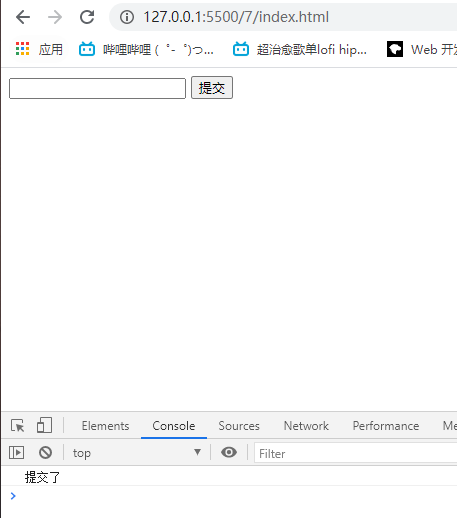The image size is (457, 518).
Task: Show the console sidebar
Action: (16, 452)
